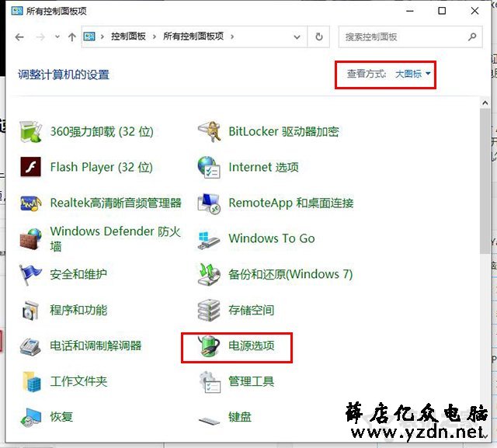497x448 pixels.
Task: Click the 安全和维护 flag icon
Action: coord(30,275)
